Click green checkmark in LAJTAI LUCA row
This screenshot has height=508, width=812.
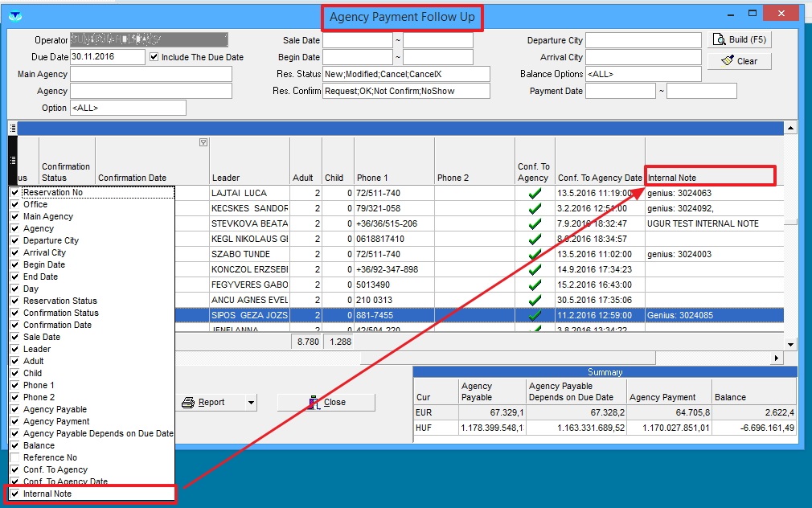coord(535,194)
